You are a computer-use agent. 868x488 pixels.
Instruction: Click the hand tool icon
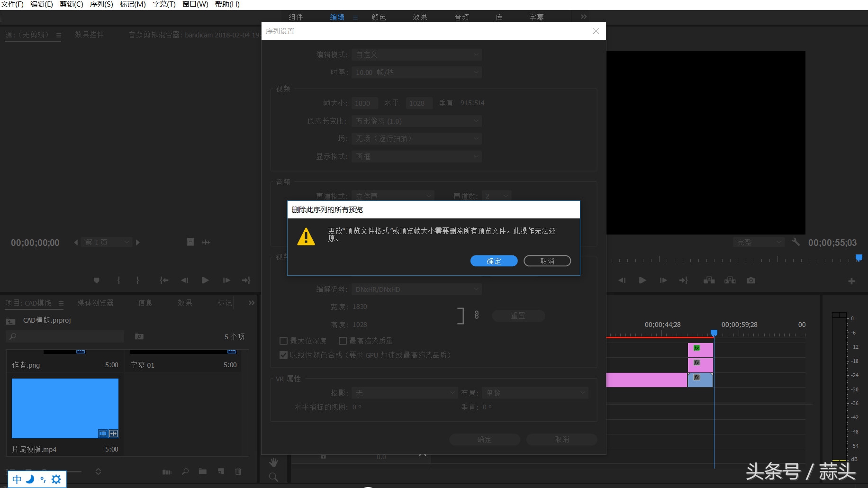[x=273, y=462]
